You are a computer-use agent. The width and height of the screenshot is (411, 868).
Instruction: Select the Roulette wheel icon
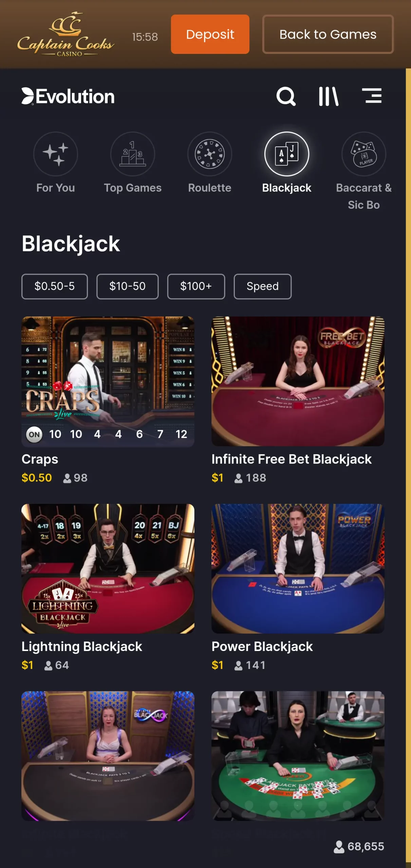click(x=210, y=154)
